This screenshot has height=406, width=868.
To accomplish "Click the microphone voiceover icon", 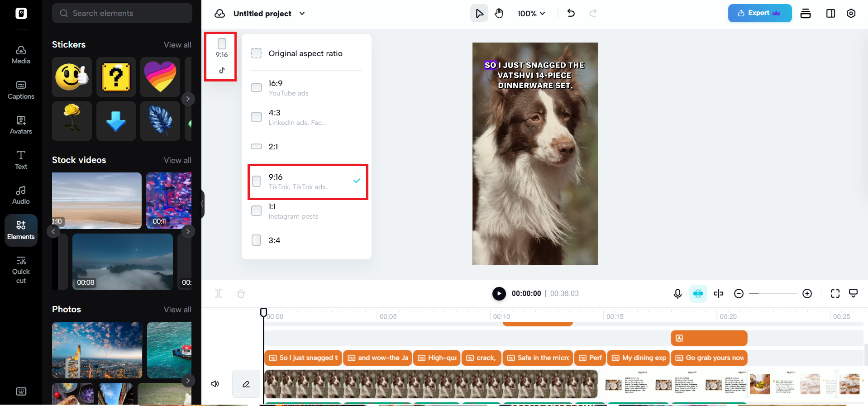I will click(x=677, y=294).
